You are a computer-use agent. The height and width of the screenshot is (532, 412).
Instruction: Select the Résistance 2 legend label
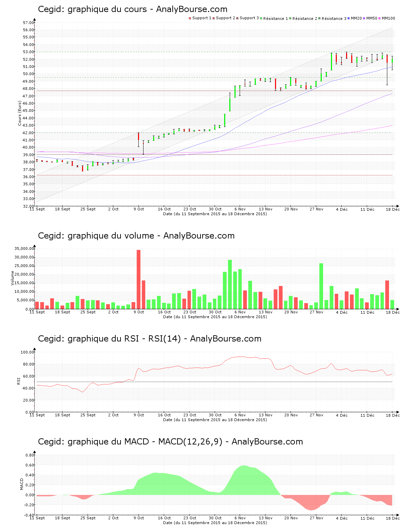[x=305, y=19]
